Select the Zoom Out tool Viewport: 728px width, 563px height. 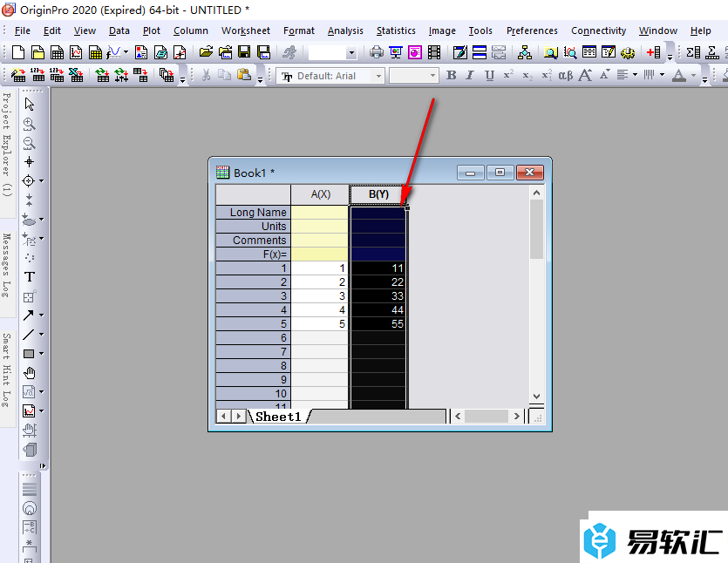pyautogui.click(x=30, y=142)
